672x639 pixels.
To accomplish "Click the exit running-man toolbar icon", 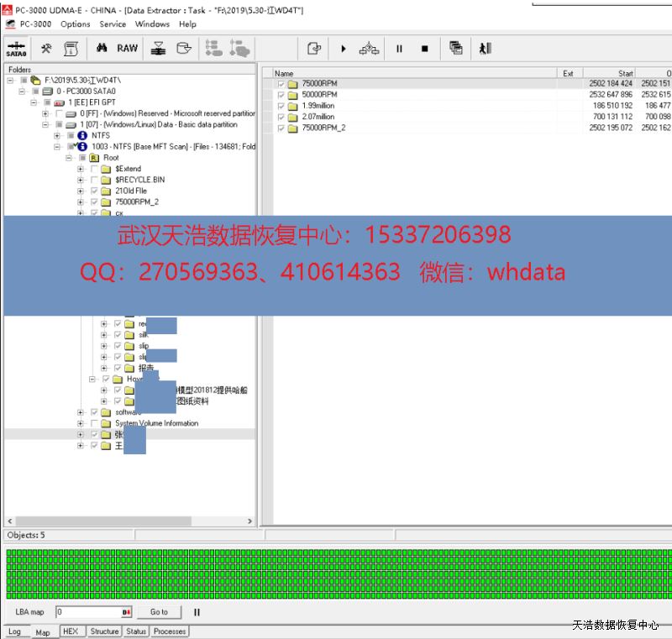I will 485,49.
